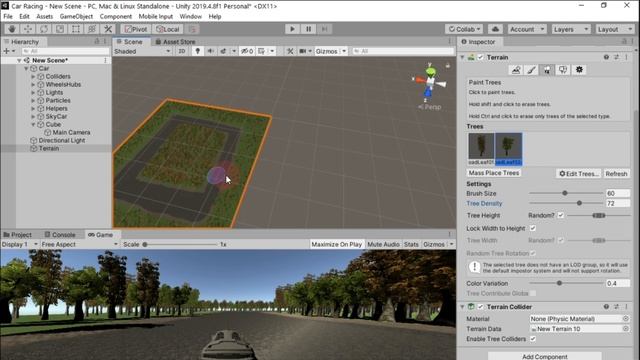Open Layout dropdown

(x=614, y=29)
